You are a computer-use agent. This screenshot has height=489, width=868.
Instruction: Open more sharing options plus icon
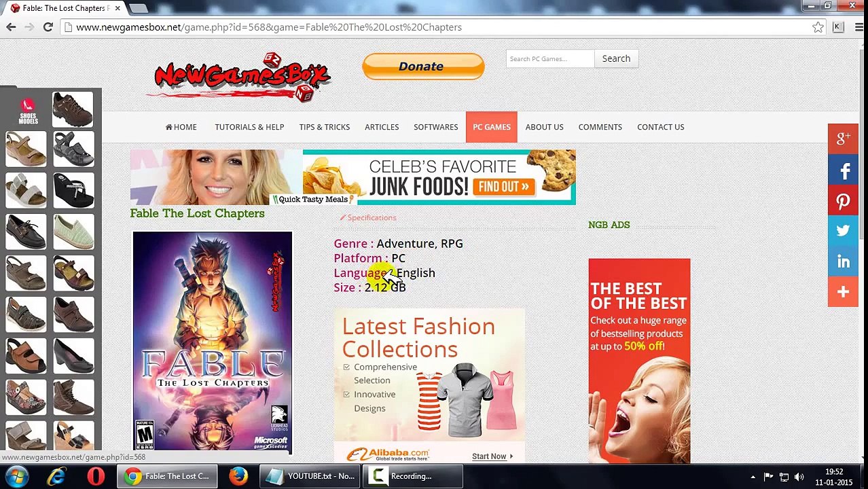click(x=843, y=291)
